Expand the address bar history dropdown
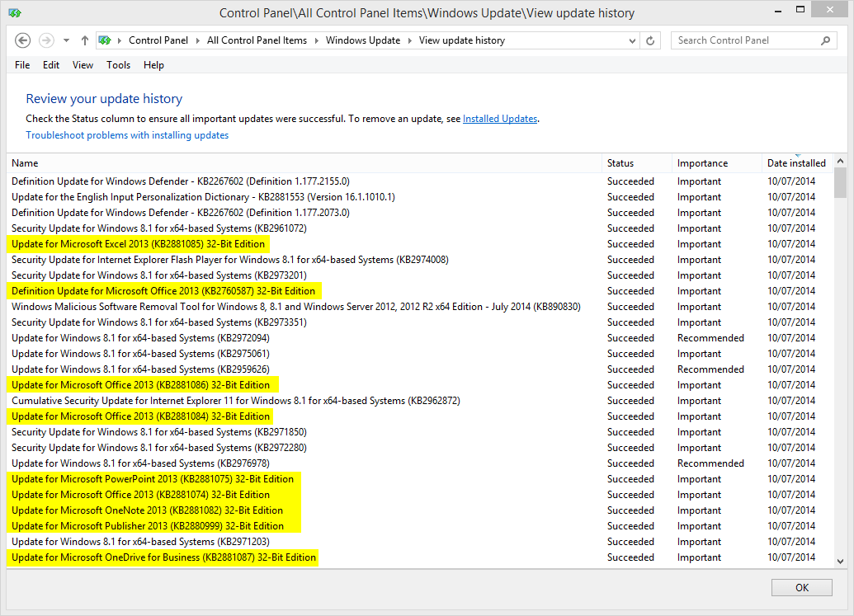Viewport: 854px width, 616px height. click(632, 40)
